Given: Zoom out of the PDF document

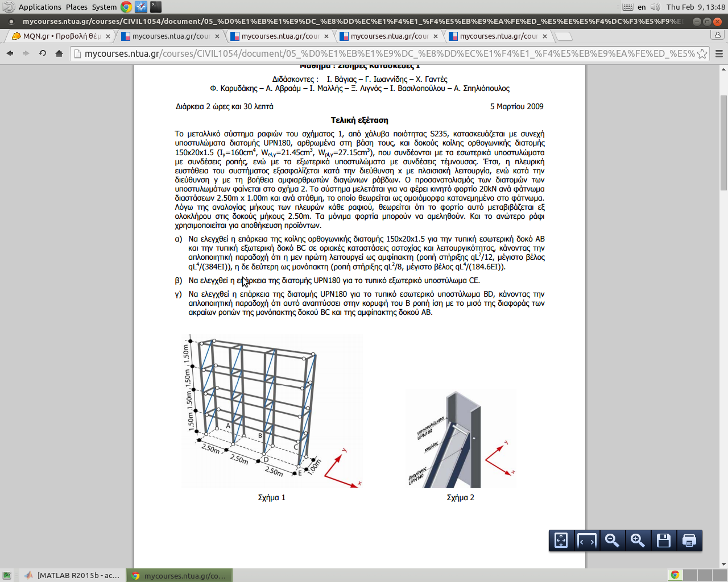Looking at the screenshot, I should (612, 541).
